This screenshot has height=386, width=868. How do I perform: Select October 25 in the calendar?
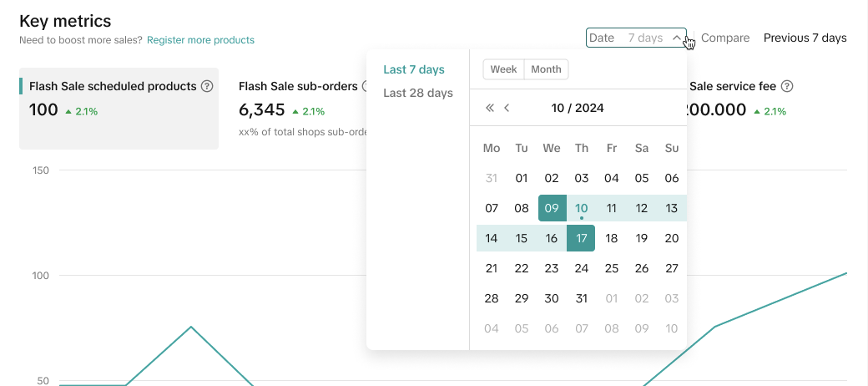coord(612,268)
